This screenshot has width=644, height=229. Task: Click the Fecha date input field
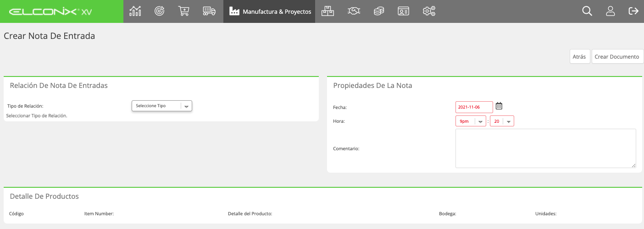[474, 107]
